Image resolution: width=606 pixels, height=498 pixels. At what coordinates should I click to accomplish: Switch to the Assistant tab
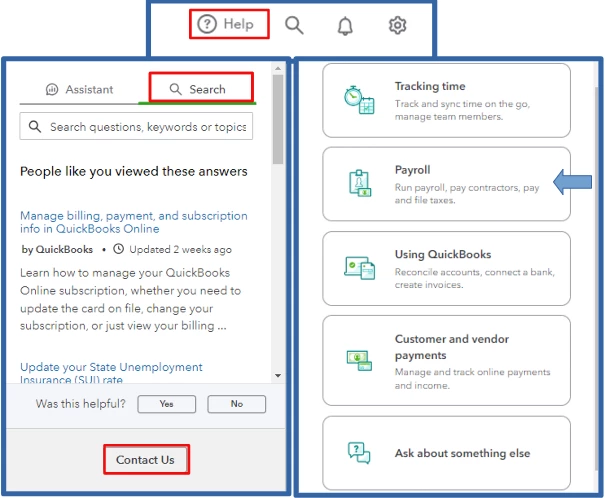tap(79, 90)
